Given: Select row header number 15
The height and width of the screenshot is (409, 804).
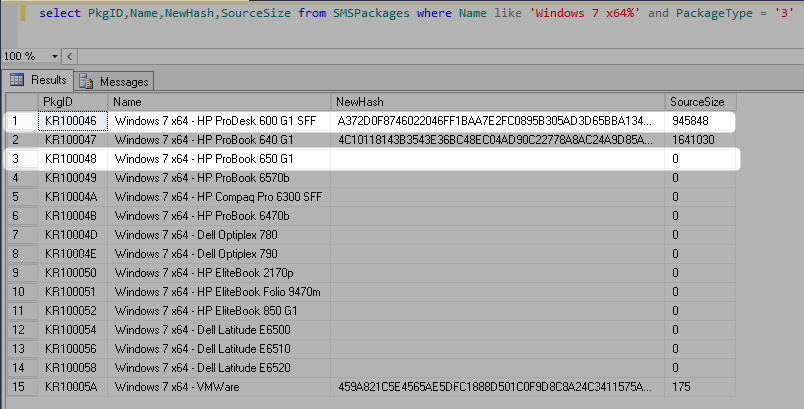Looking at the screenshot, I should pyautogui.click(x=22, y=386).
